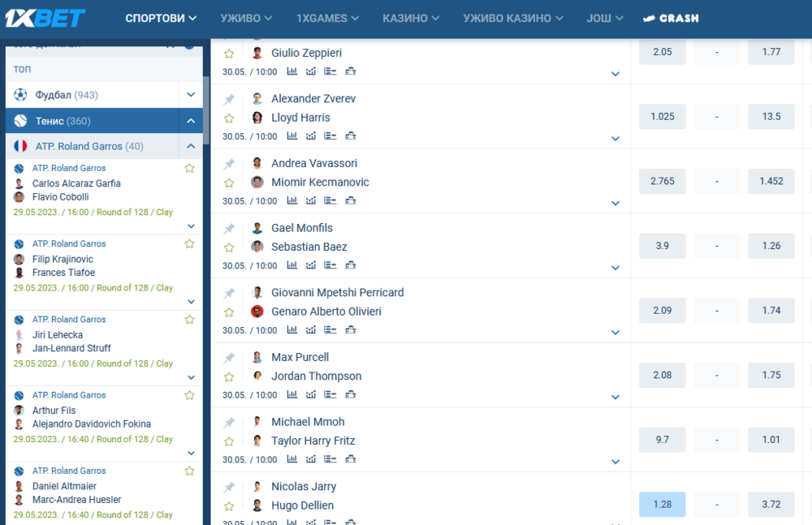Expand the Фудбал sports category
The width and height of the screenshot is (812, 525).
tap(191, 95)
